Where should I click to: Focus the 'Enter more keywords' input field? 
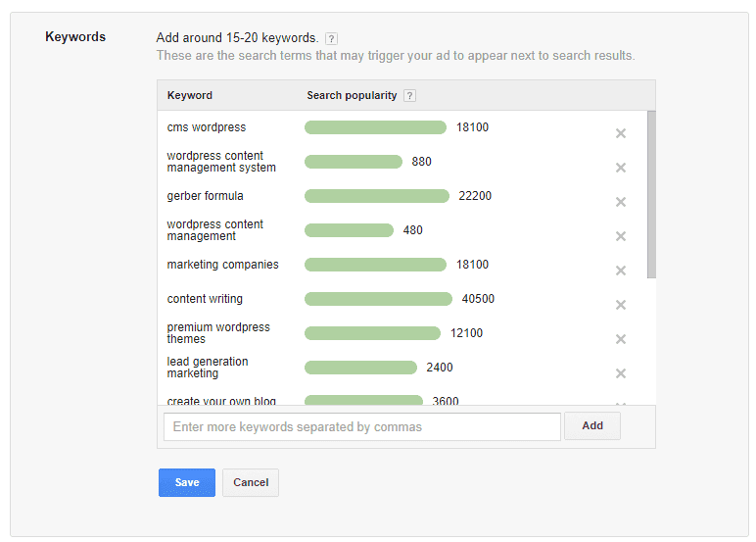[x=362, y=426]
